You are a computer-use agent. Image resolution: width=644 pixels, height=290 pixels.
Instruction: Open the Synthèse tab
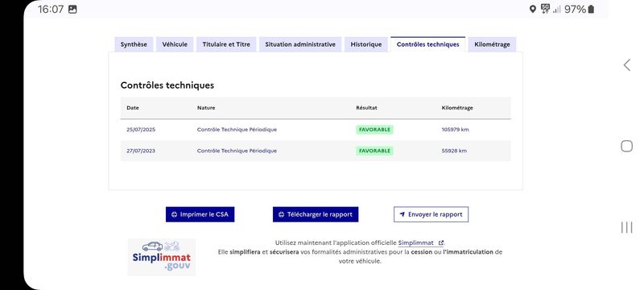(x=134, y=44)
